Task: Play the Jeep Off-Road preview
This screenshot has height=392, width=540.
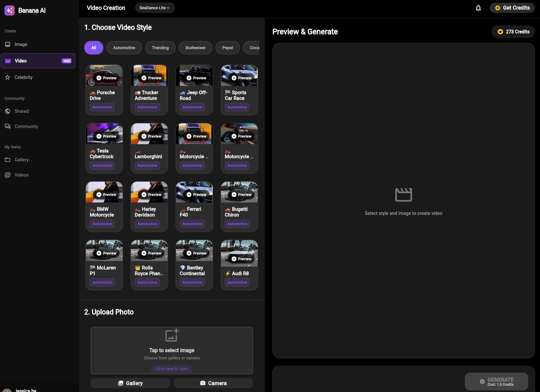Action: point(196,78)
